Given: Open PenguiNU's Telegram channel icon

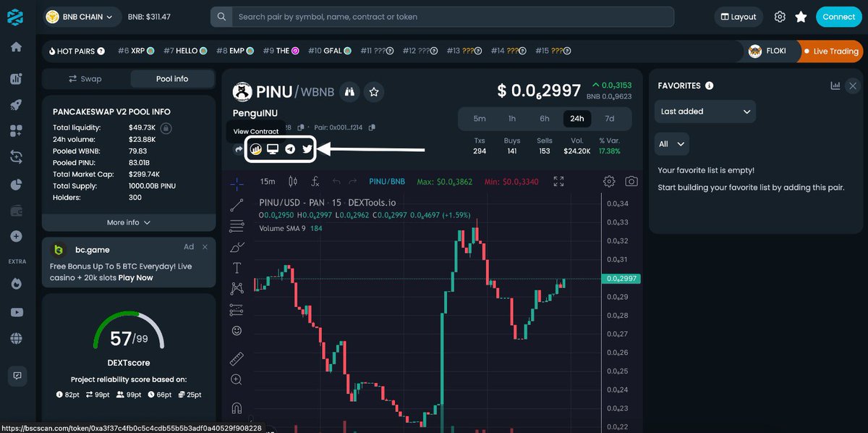Looking at the screenshot, I should click(x=290, y=149).
